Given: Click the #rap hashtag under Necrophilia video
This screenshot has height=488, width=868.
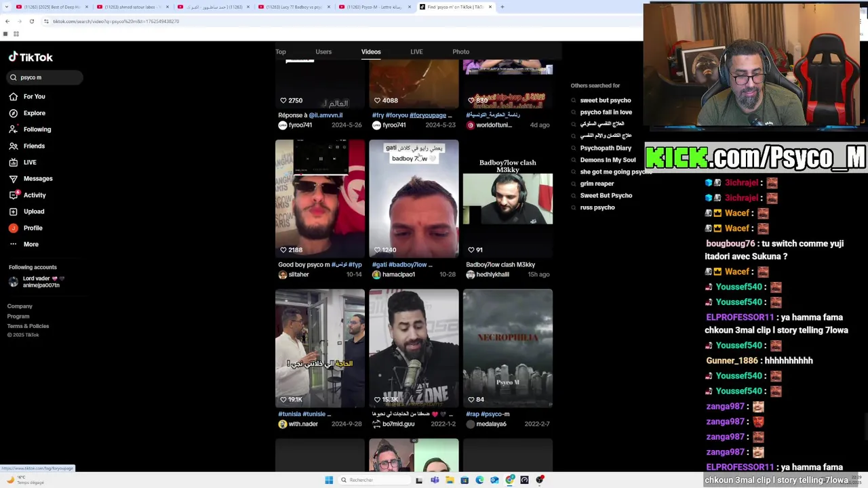Looking at the screenshot, I should pyautogui.click(x=472, y=414).
